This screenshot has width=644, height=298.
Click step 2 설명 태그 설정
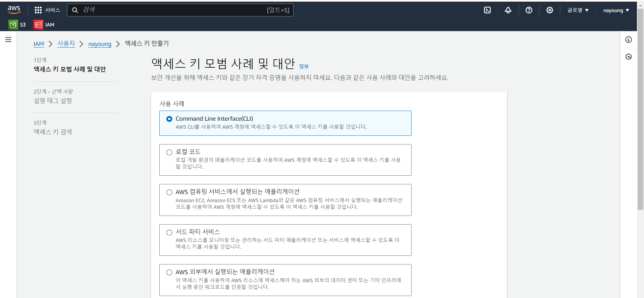point(53,101)
